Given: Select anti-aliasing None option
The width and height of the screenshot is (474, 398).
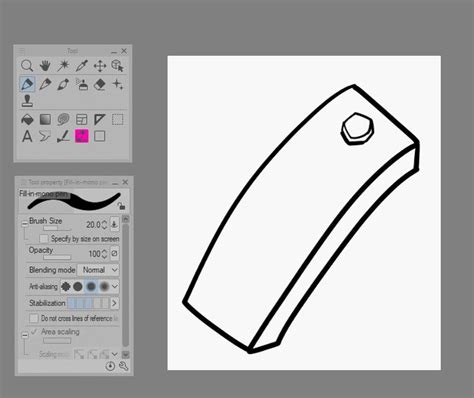Looking at the screenshot, I should point(66,286).
